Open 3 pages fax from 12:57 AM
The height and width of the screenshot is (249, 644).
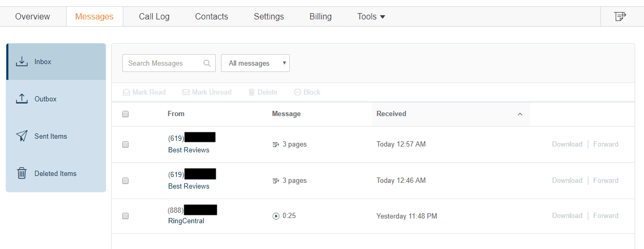coord(294,144)
